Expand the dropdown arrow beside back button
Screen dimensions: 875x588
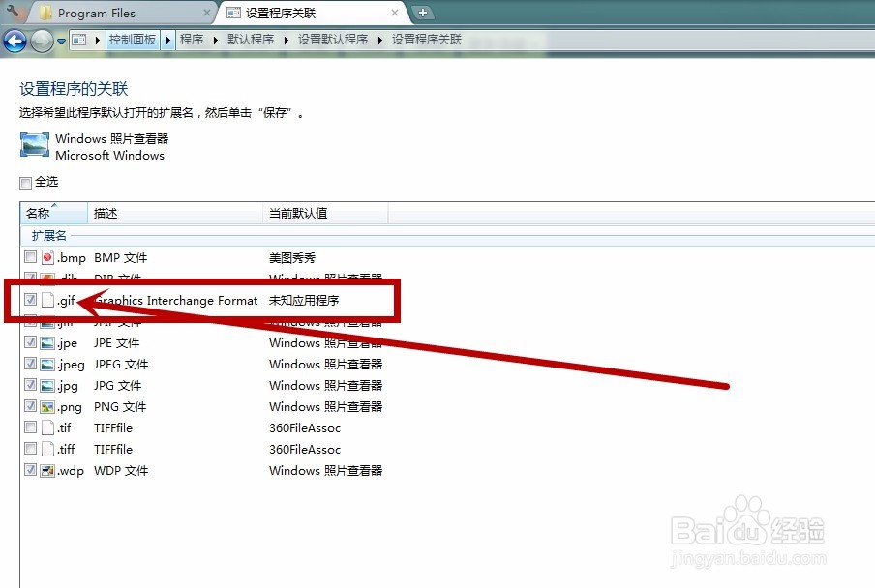60,41
